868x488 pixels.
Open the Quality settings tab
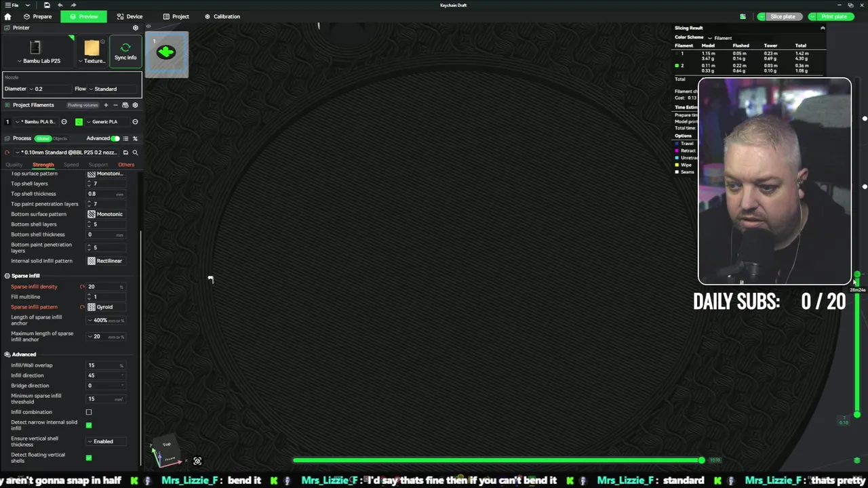pyautogui.click(x=14, y=165)
